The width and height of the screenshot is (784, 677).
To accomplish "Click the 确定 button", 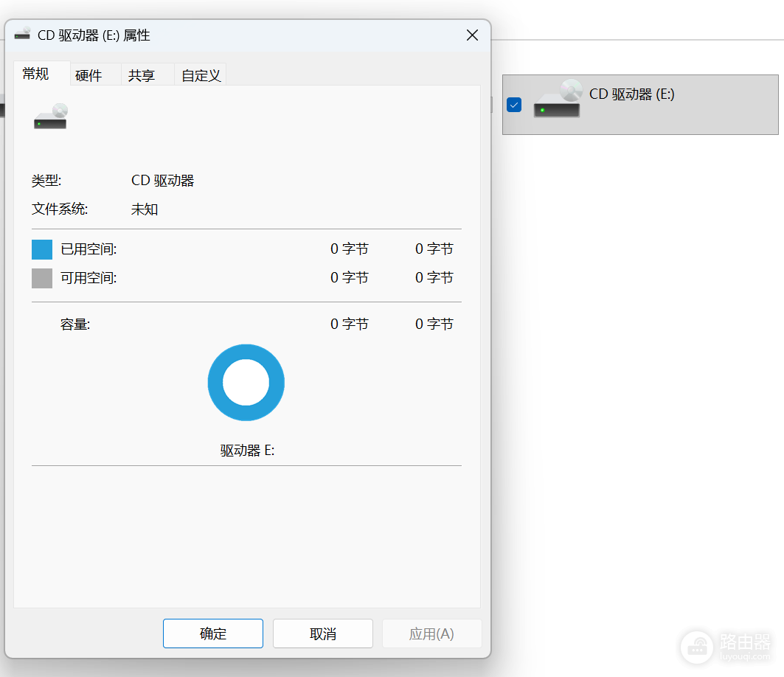I will 213,633.
